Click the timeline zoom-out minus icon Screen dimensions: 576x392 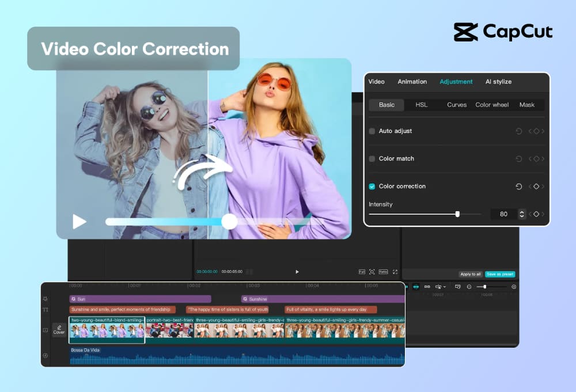click(x=469, y=287)
